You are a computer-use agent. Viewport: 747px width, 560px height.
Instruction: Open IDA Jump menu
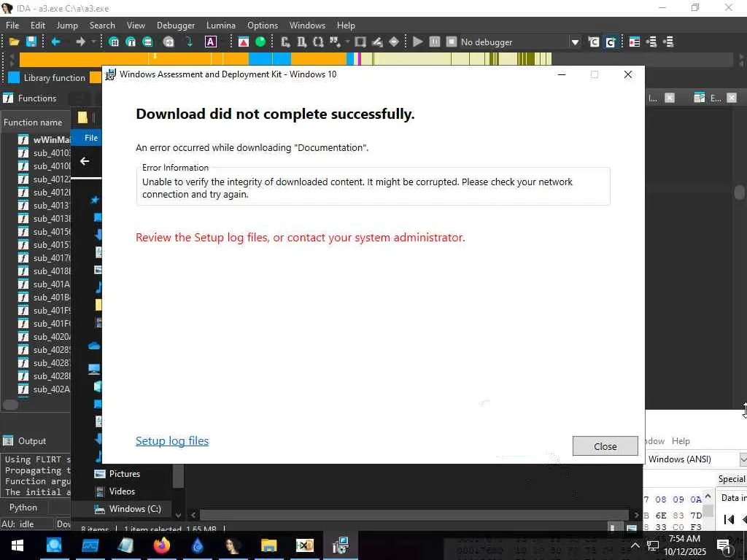coord(67,26)
